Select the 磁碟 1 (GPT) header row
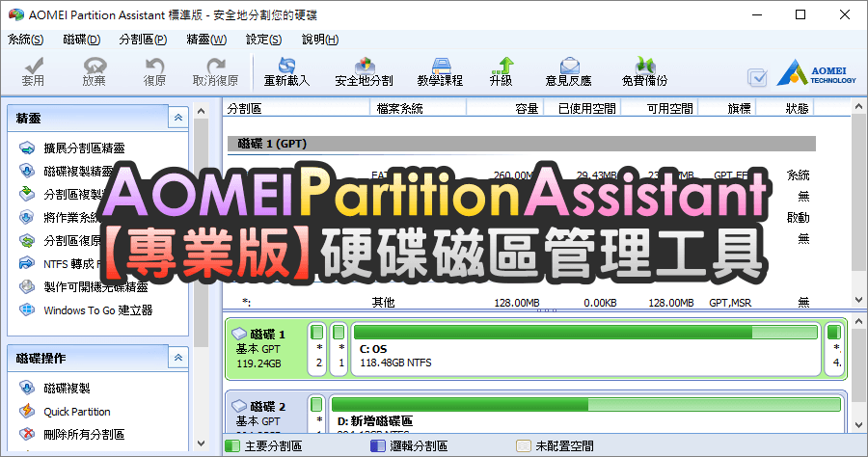The image size is (868, 457). (x=522, y=144)
